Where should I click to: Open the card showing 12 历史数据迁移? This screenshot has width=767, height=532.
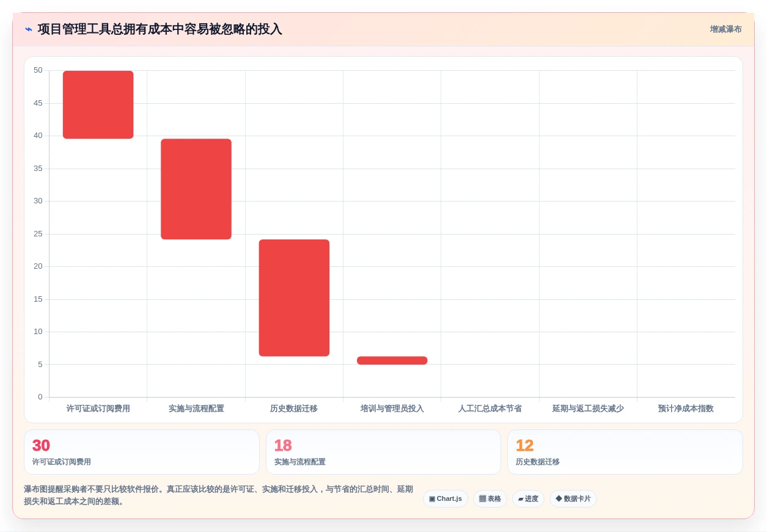(x=625, y=452)
